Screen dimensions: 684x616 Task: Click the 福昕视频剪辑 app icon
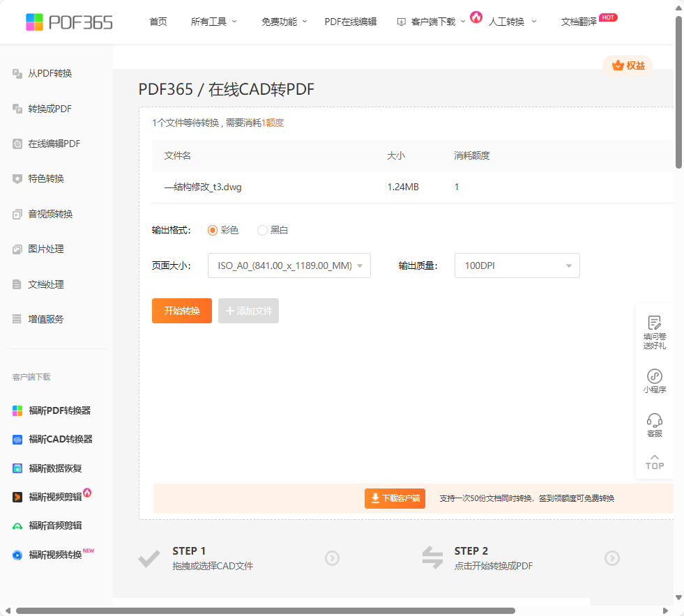pos(17,497)
